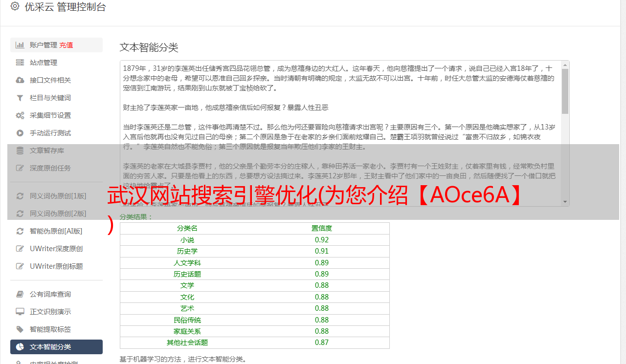
Task: Open 同义词伪原创[2版] in the sidebar
Action: point(58,214)
